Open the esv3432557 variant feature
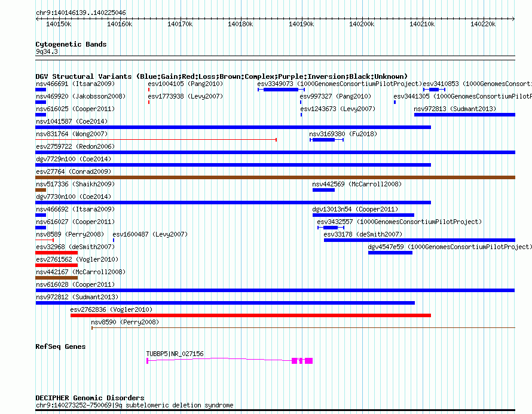The height and width of the screenshot is (414, 532). pyautogui.click(x=331, y=228)
